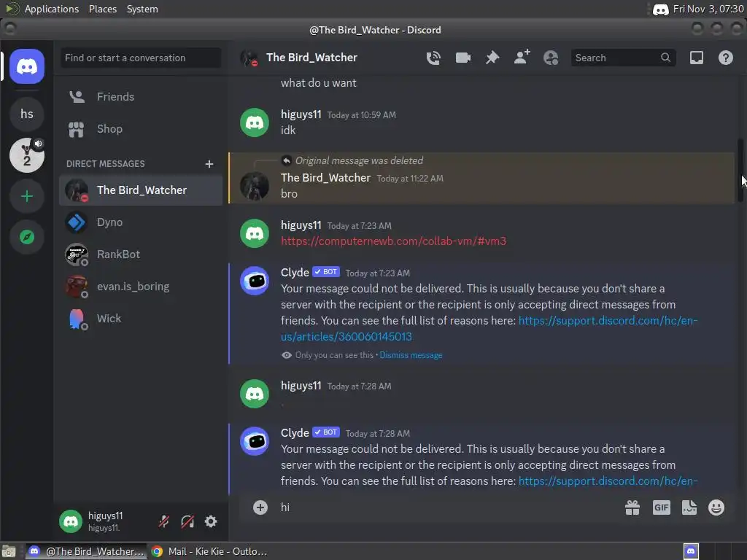Upload attachment with plus button

[260, 507]
